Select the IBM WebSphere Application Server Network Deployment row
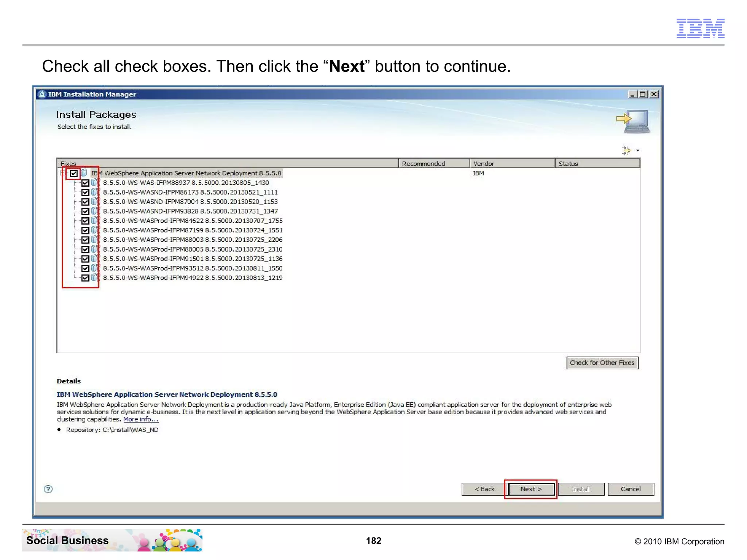The height and width of the screenshot is (560, 747). click(x=186, y=173)
